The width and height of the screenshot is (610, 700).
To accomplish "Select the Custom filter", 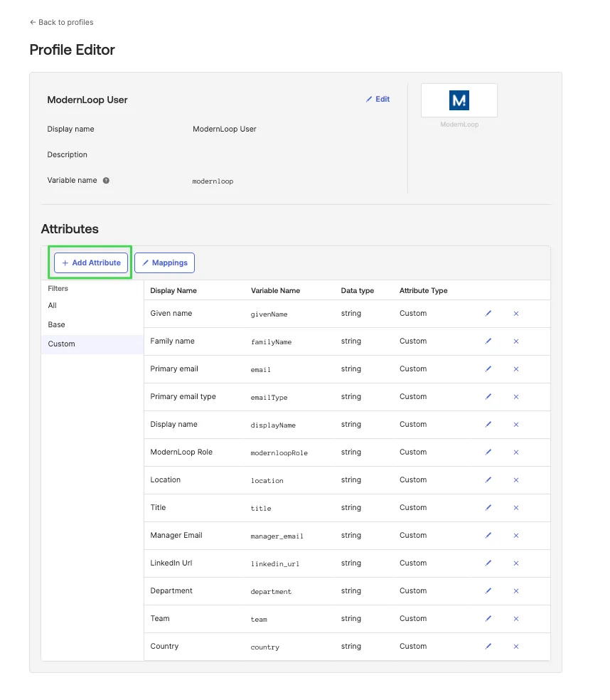I will [92, 344].
